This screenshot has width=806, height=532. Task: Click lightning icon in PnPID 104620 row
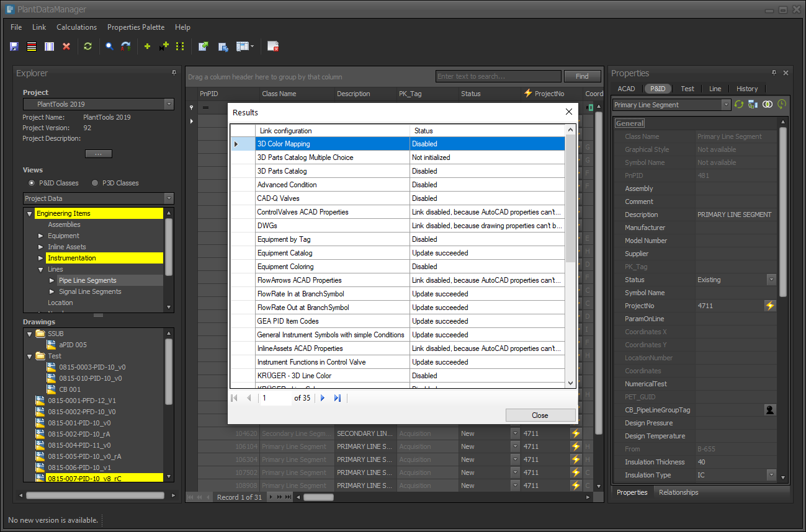tap(576, 433)
